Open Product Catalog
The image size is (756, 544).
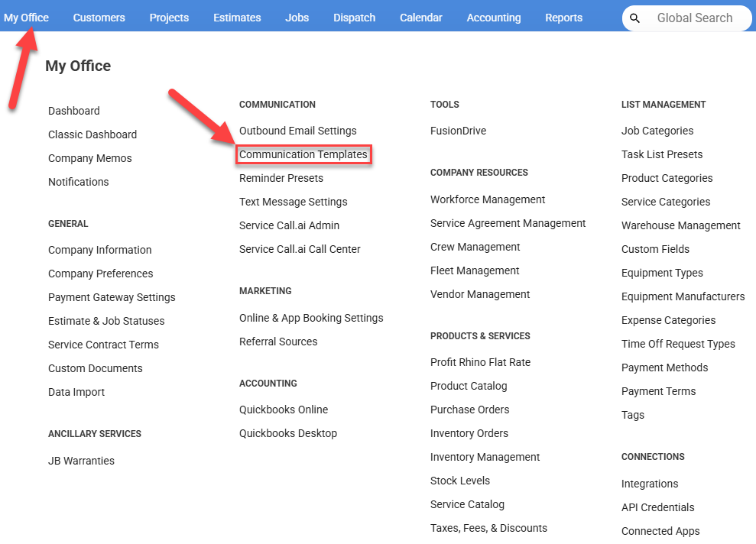coord(469,386)
